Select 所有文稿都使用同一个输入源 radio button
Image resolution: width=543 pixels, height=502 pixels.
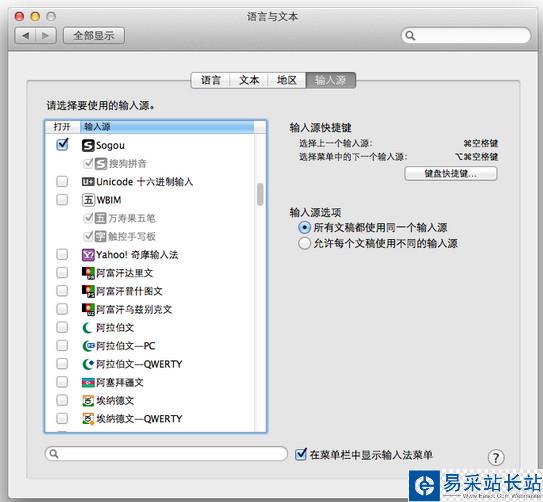(x=304, y=227)
